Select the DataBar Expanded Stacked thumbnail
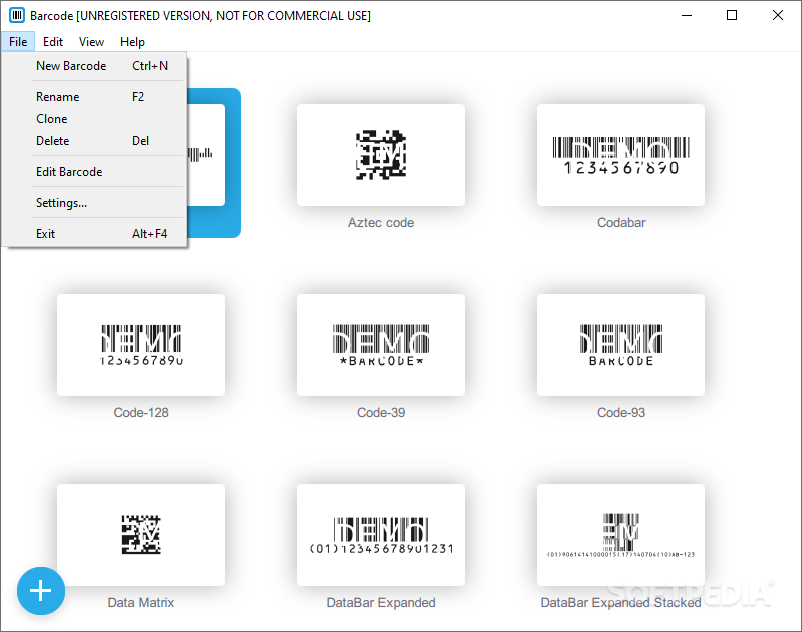The height and width of the screenshot is (632, 802). coord(621,535)
